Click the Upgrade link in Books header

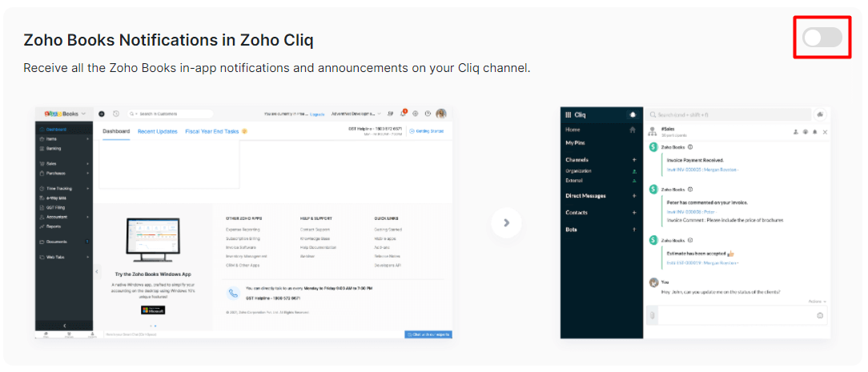(317, 114)
